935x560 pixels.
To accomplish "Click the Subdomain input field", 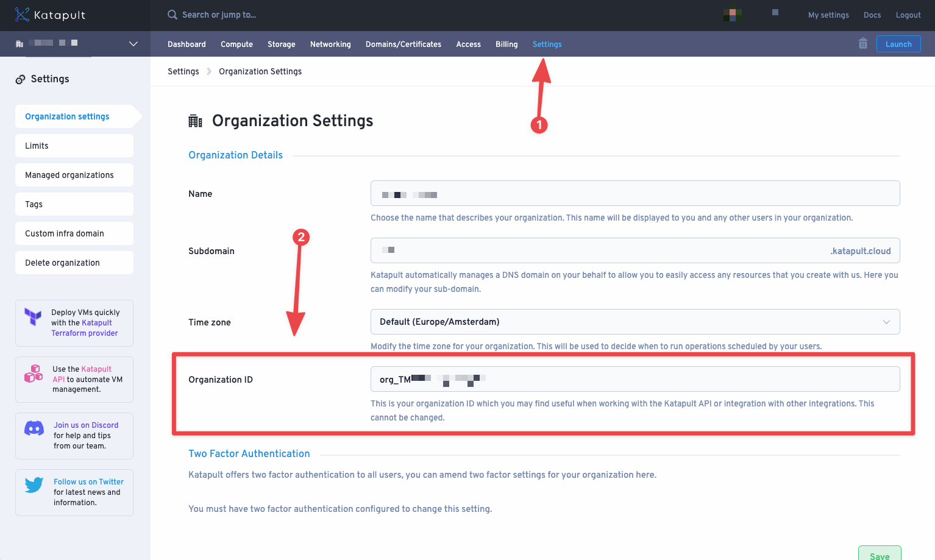I will 635,250.
